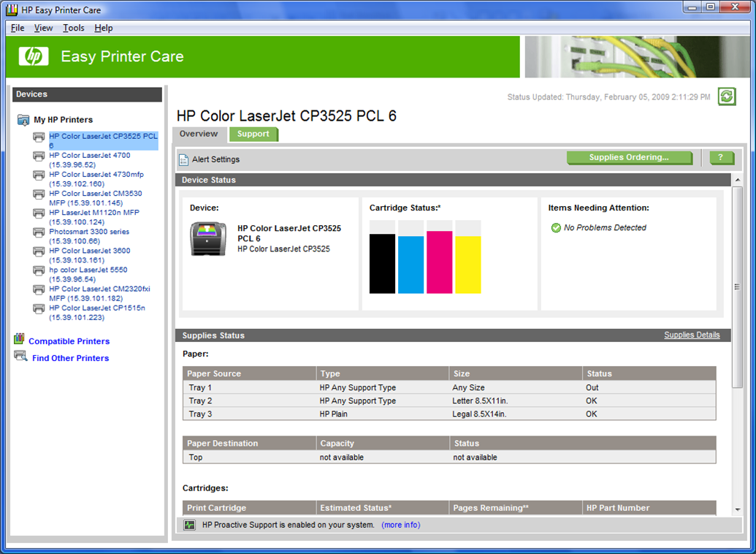This screenshot has height=554, width=756.
Task: Click the CP3525 printer image in Device Status
Action: pos(208,238)
